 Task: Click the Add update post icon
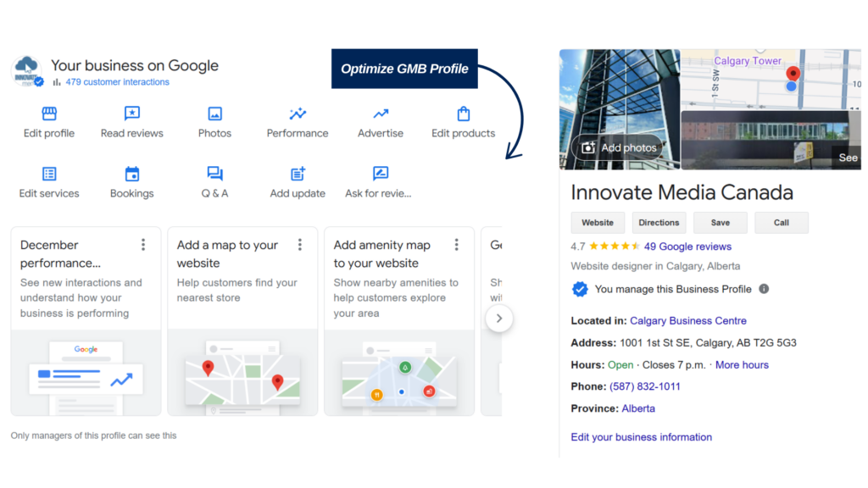pos(298,174)
